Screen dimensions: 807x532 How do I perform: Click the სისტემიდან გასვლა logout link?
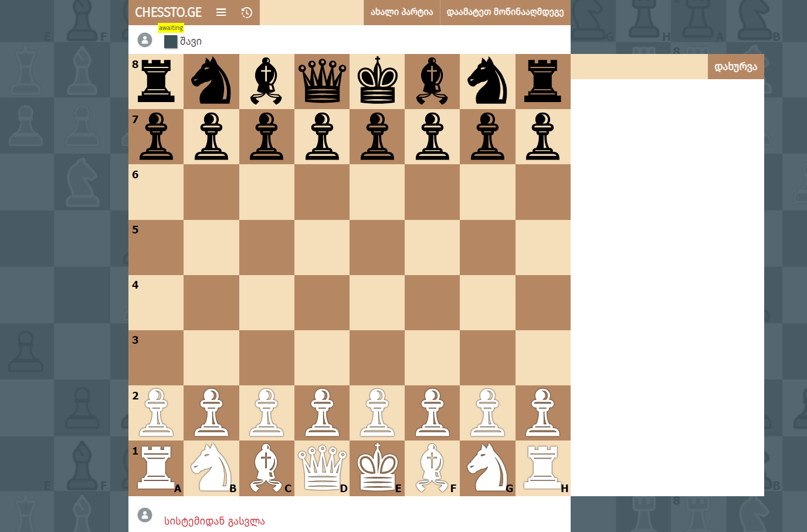(x=215, y=521)
